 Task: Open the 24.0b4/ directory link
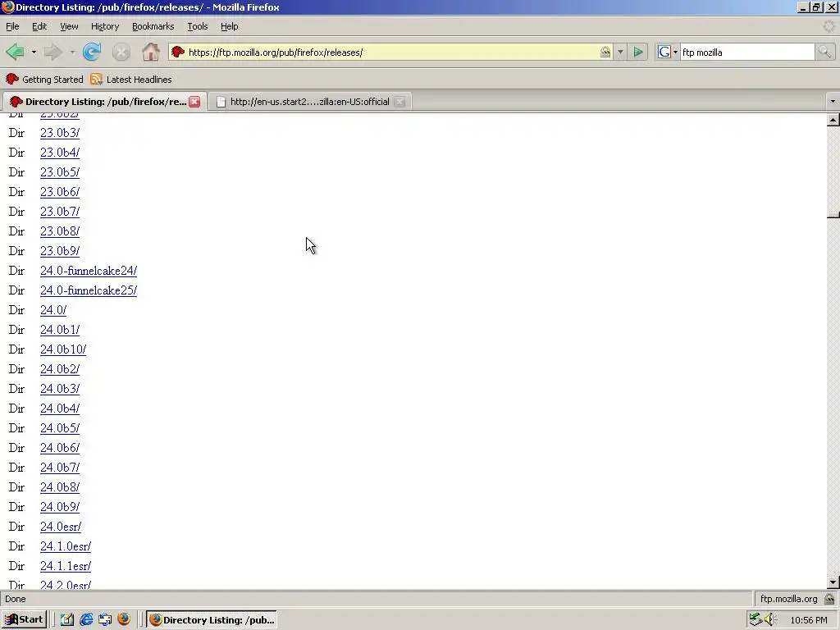click(x=59, y=409)
